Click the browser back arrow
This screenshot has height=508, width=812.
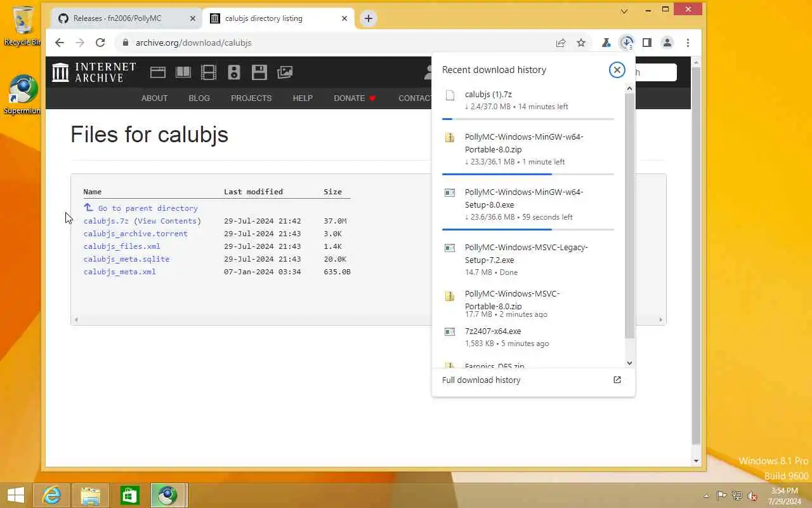click(59, 43)
